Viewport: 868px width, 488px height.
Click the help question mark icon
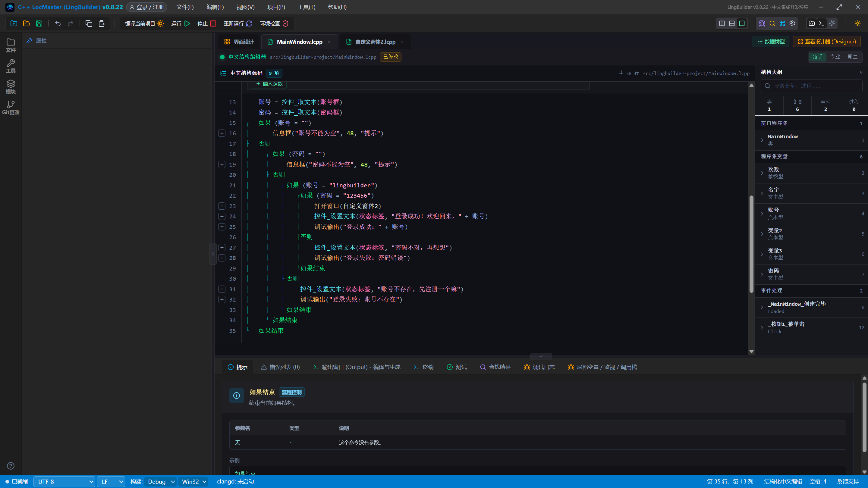[x=11, y=466]
